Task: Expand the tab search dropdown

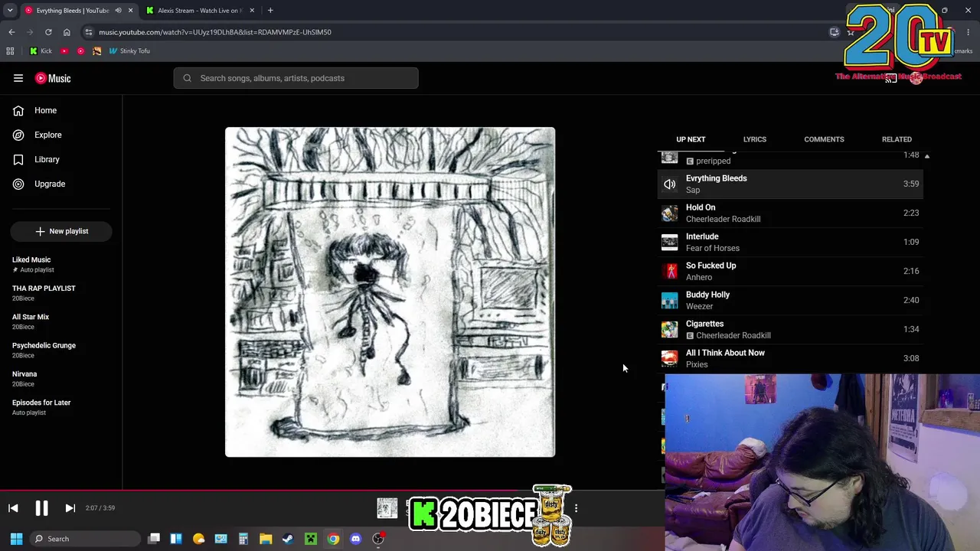Action: (10, 11)
